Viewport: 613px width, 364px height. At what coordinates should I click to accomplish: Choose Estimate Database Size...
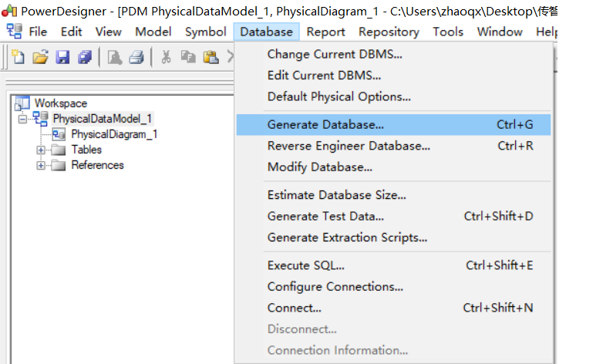[x=394, y=194]
